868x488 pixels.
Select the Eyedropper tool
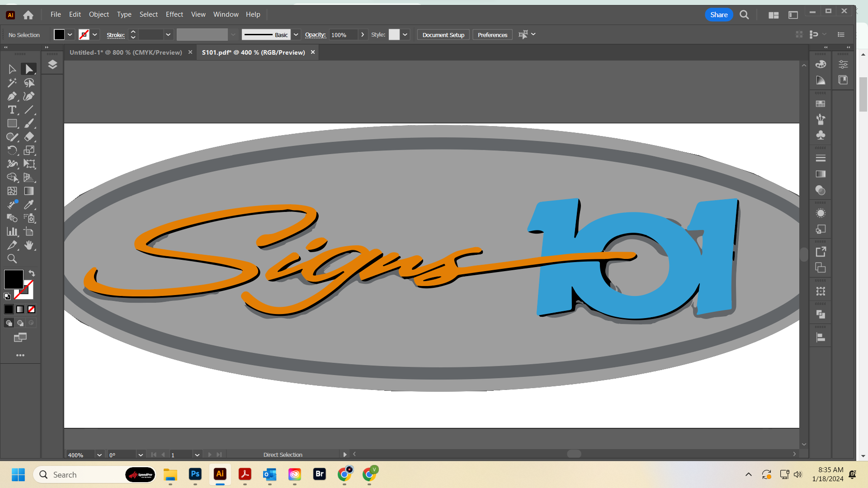click(29, 205)
